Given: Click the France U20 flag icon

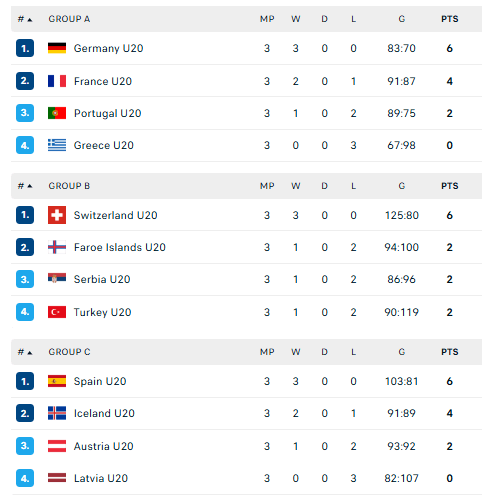Looking at the screenshot, I should pos(57,81).
